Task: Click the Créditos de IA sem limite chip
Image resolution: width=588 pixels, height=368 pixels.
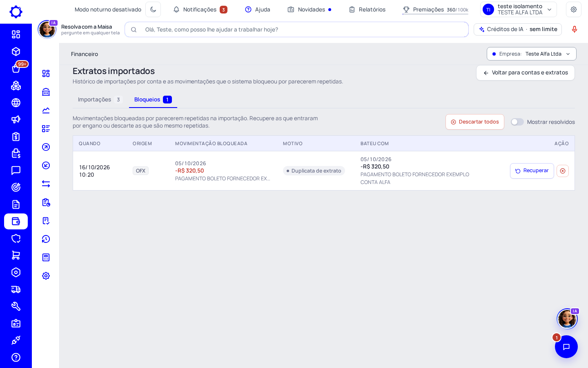Action: [518, 29]
